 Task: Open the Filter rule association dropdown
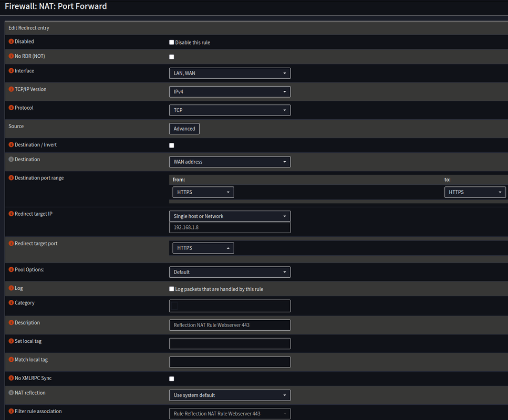(x=230, y=414)
